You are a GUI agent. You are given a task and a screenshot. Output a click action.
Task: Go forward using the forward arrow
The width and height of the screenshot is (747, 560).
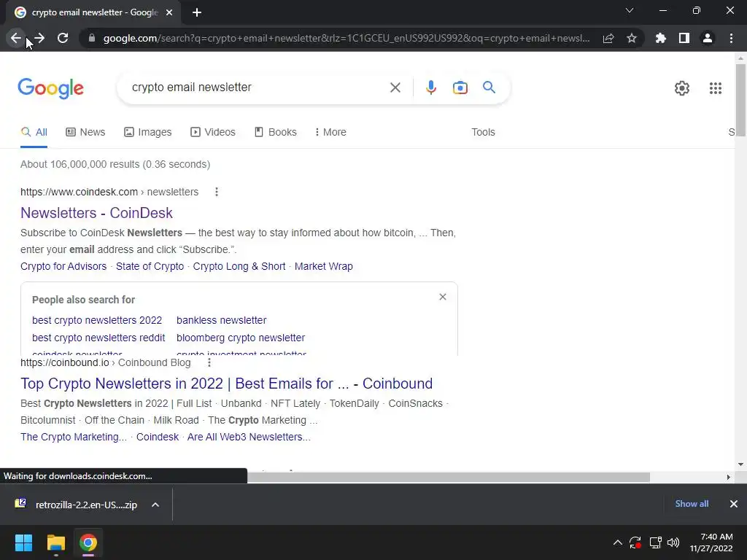click(x=39, y=38)
